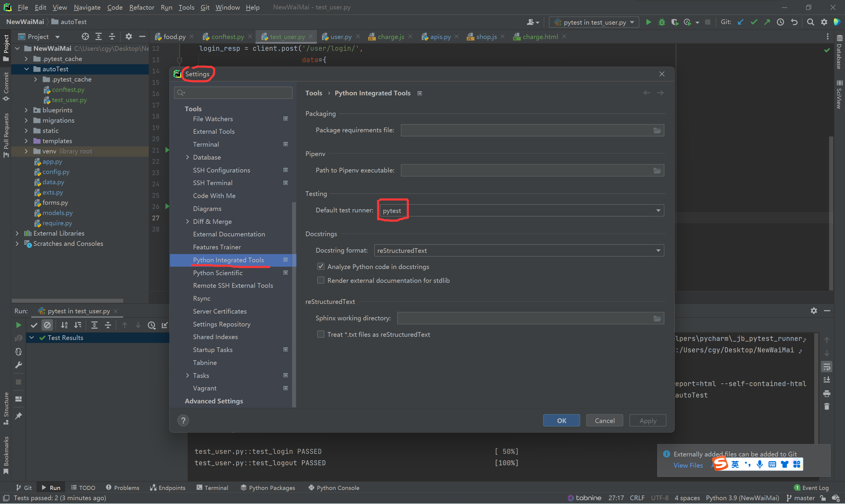845x504 pixels.
Task: Click the Git update project arrow
Action: click(x=740, y=22)
